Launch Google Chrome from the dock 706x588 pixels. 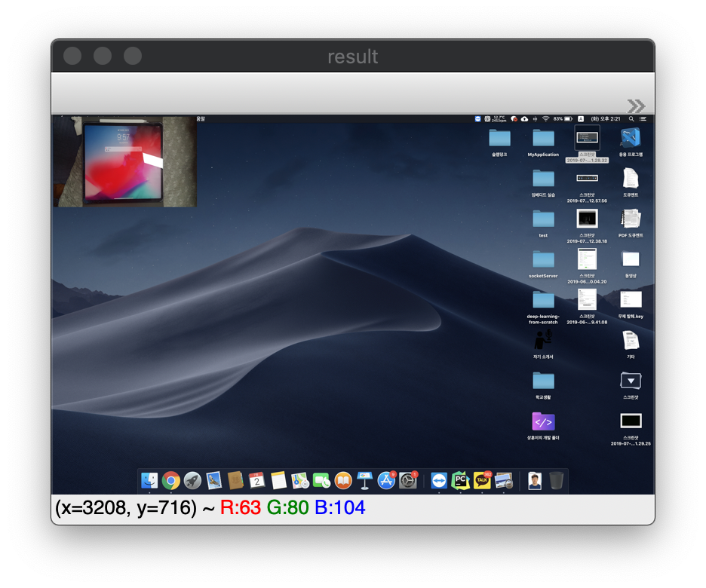pos(171,480)
